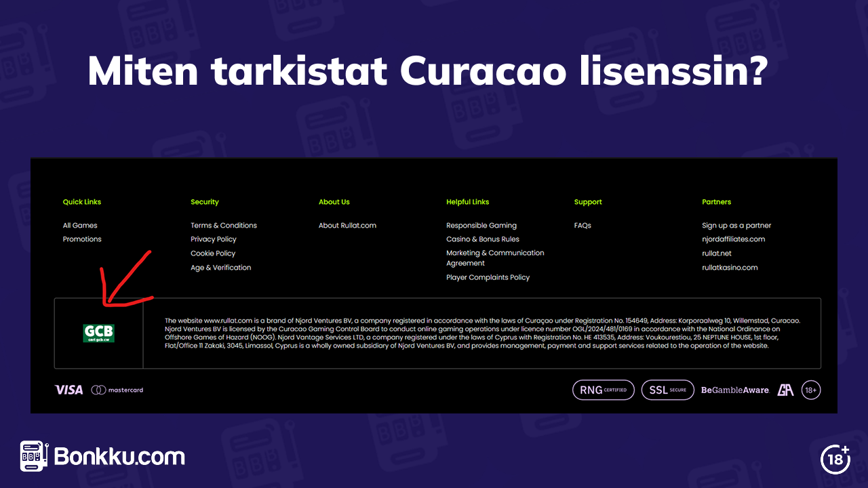The height and width of the screenshot is (488, 868).
Task: Click the GCB certificate badge
Action: tap(99, 333)
